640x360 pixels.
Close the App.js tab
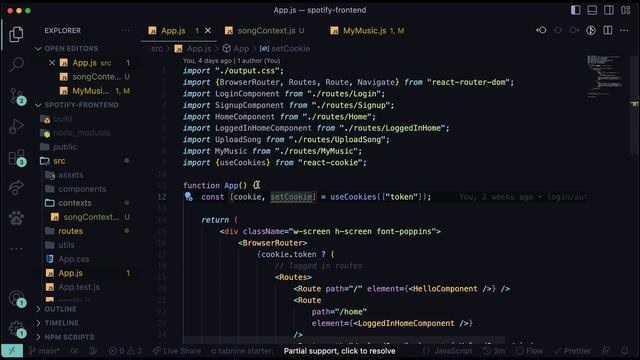pos(208,31)
